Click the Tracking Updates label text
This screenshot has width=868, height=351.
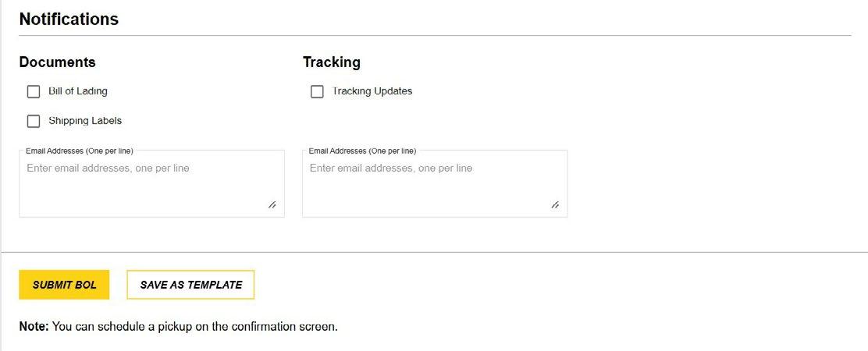click(x=372, y=91)
